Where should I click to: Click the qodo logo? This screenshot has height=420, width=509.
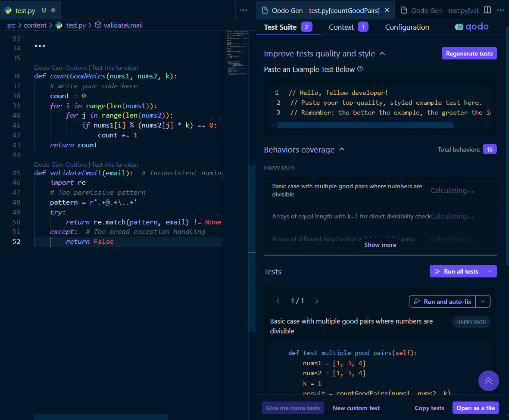click(x=472, y=27)
